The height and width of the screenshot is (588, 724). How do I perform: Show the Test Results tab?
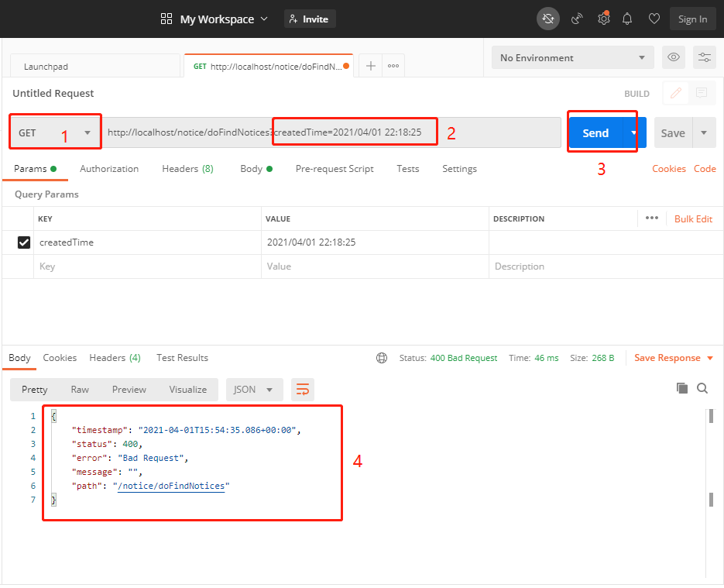pos(182,358)
